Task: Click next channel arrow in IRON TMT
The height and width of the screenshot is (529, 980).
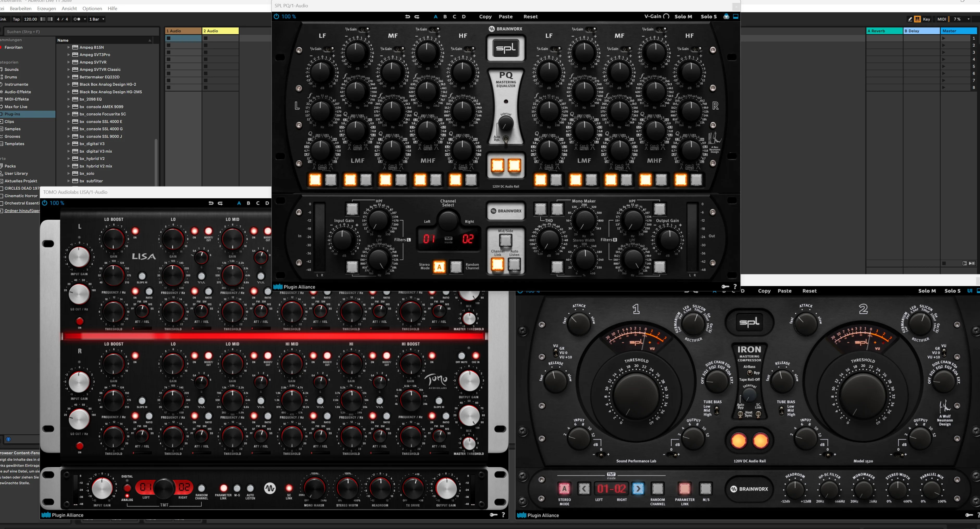Action: click(x=638, y=488)
